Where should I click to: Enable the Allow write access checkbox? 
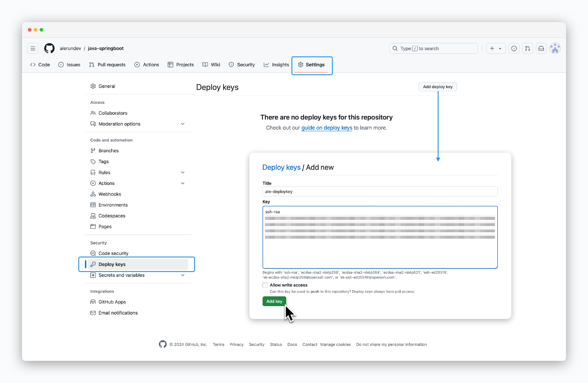pos(265,285)
